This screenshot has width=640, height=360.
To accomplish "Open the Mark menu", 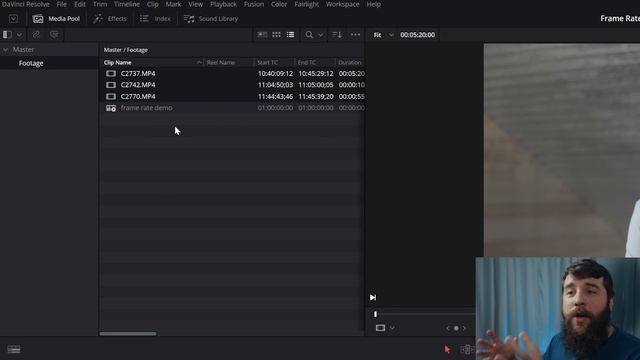I will [173, 4].
